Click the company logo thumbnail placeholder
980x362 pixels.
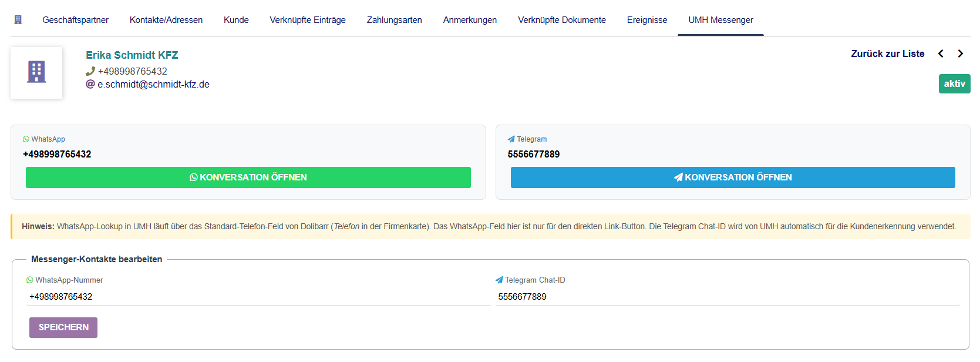tap(36, 73)
